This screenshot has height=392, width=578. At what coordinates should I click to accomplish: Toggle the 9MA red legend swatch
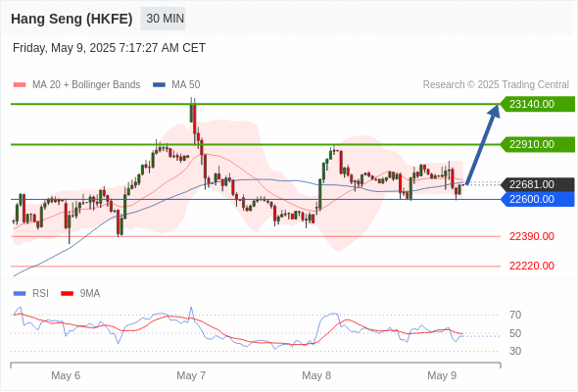(67, 294)
